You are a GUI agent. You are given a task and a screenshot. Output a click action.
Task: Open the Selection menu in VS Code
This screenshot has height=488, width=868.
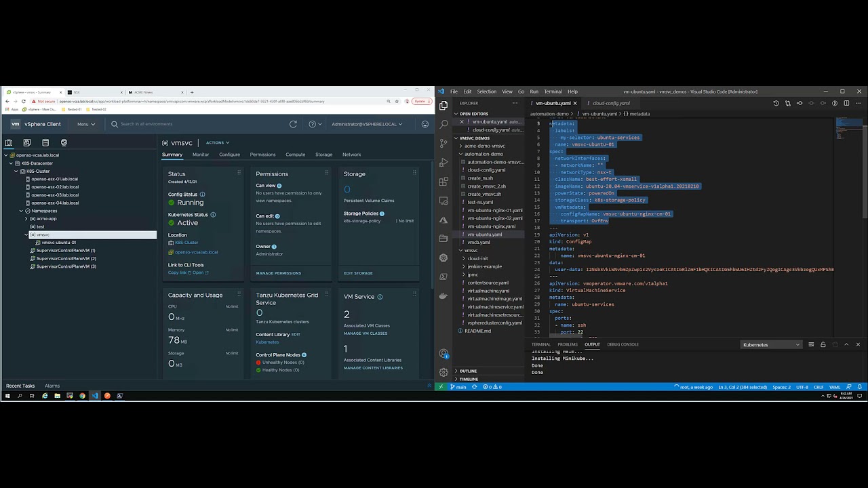tap(486, 91)
